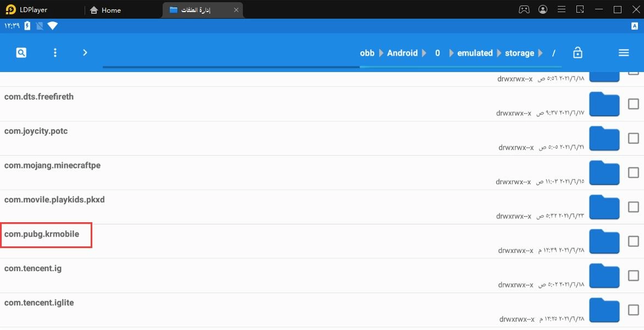Close the إدارة الملفات tab
The image size is (644, 330).
[x=236, y=10]
